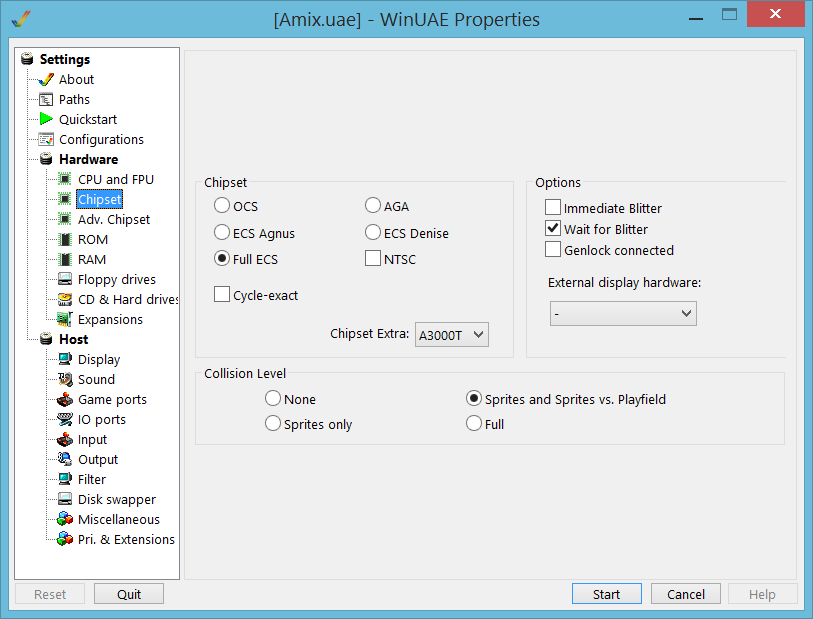813x619 pixels.
Task: Click the Cancel button
Action: coord(685,594)
